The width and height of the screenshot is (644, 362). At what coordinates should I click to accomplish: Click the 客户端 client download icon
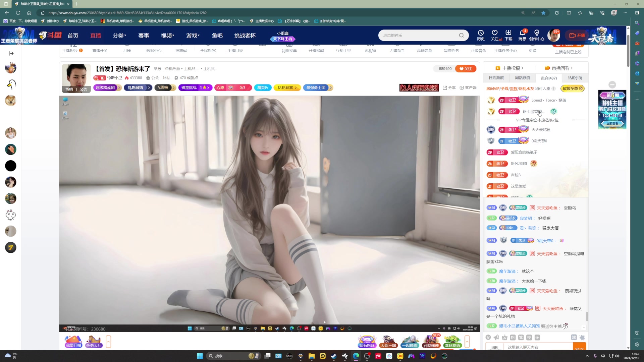point(468,87)
